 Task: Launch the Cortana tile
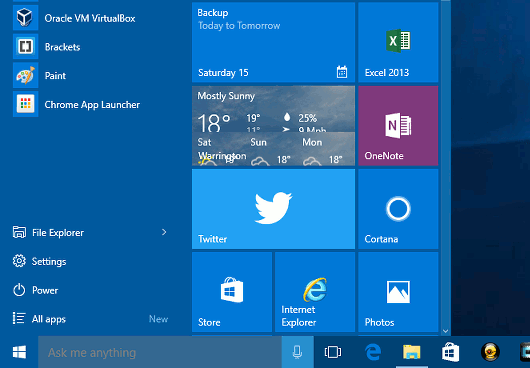coord(398,209)
